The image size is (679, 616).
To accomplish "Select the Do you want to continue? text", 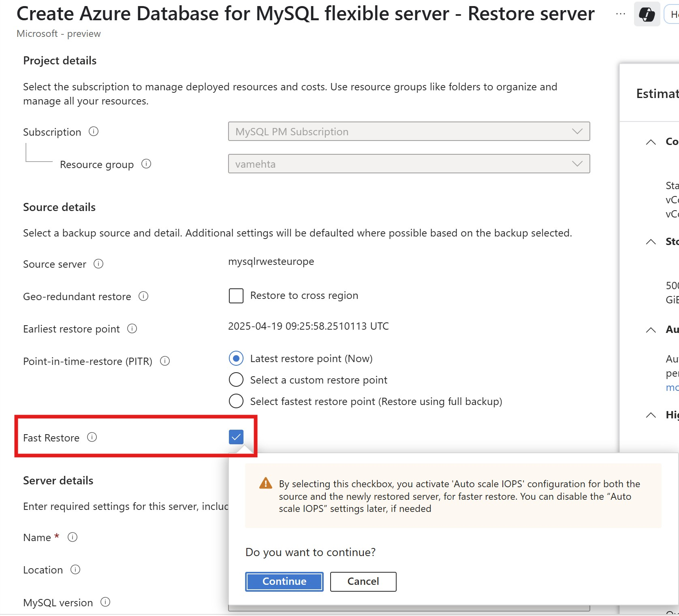I will [311, 552].
